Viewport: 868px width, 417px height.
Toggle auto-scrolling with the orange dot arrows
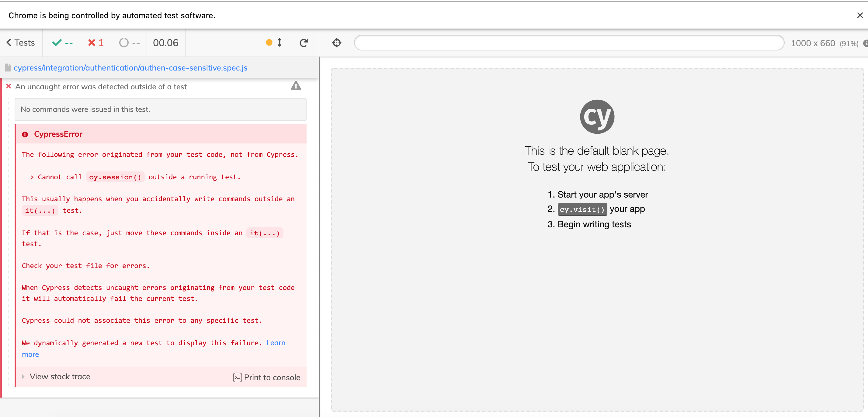(274, 43)
